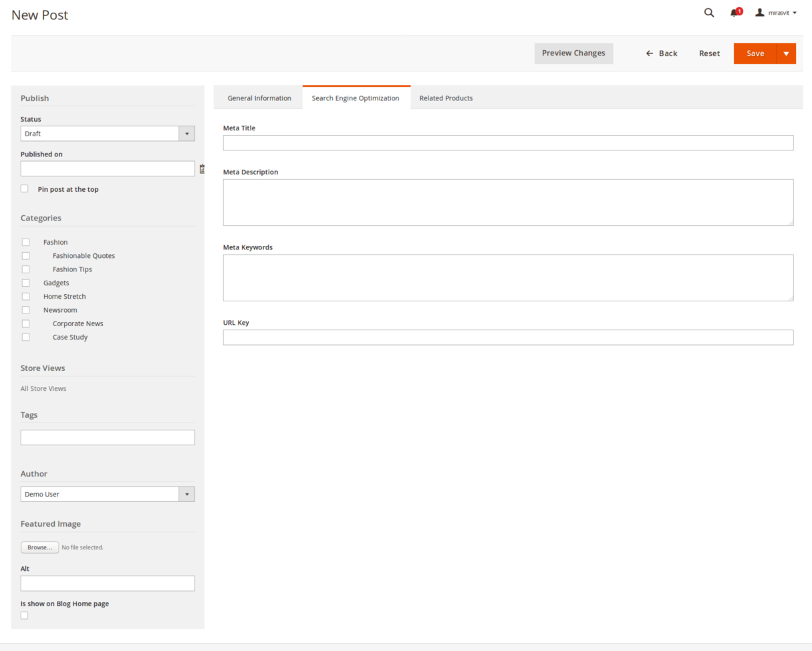Click Browse to choose a Featured Image
Image resolution: width=812 pixels, height=651 pixels.
coord(39,547)
